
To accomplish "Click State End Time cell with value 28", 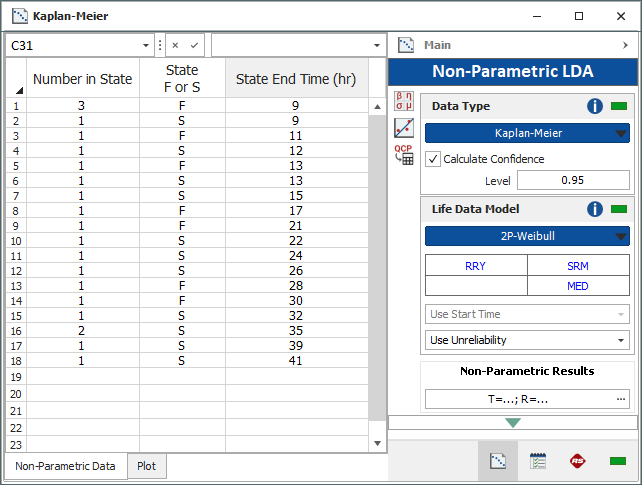I will [x=296, y=286].
